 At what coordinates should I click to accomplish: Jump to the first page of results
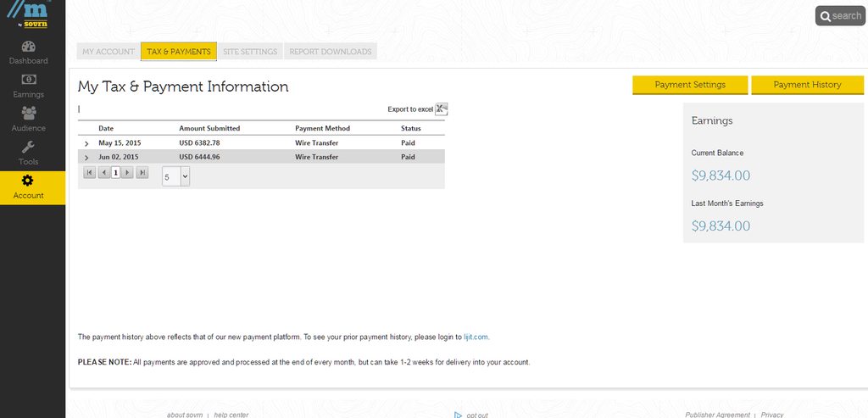pos(89,173)
